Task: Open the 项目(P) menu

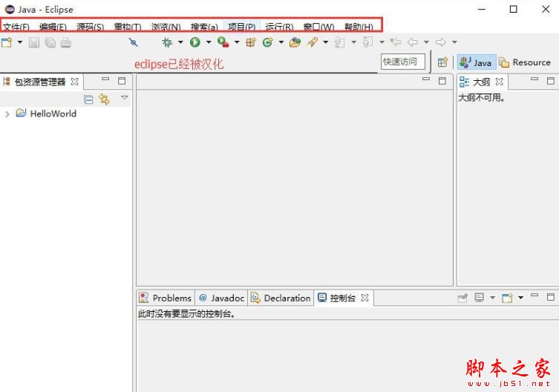Action: click(242, 27)
